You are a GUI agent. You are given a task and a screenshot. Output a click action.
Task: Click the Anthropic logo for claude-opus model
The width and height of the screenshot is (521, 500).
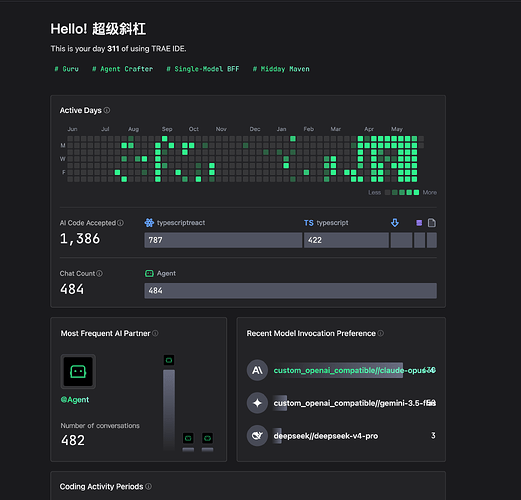pos(257,370)
